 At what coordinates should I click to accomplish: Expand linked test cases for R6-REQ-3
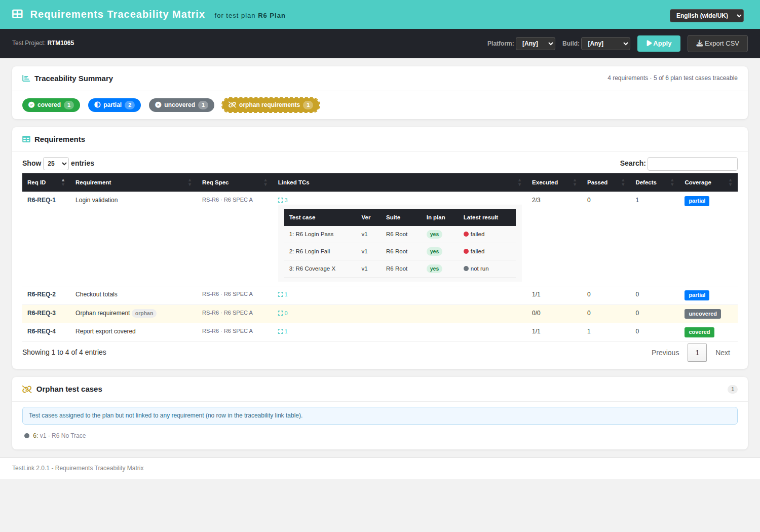(283, 313)
